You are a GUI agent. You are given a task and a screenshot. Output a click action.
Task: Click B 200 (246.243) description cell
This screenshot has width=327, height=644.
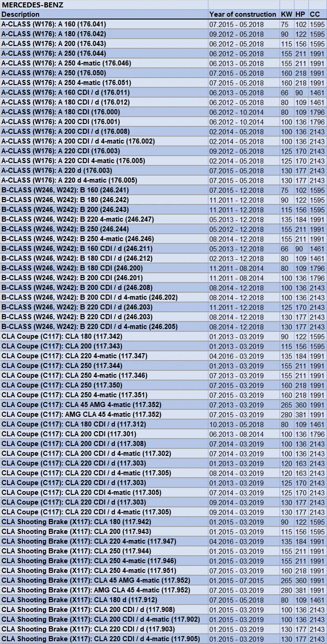(104, 210)
